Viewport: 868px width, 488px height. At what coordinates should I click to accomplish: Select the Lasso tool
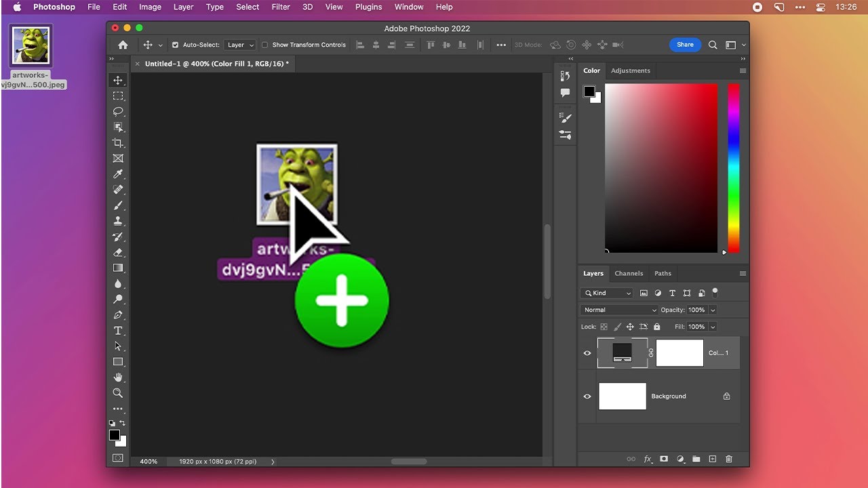(x=118, y=111)
